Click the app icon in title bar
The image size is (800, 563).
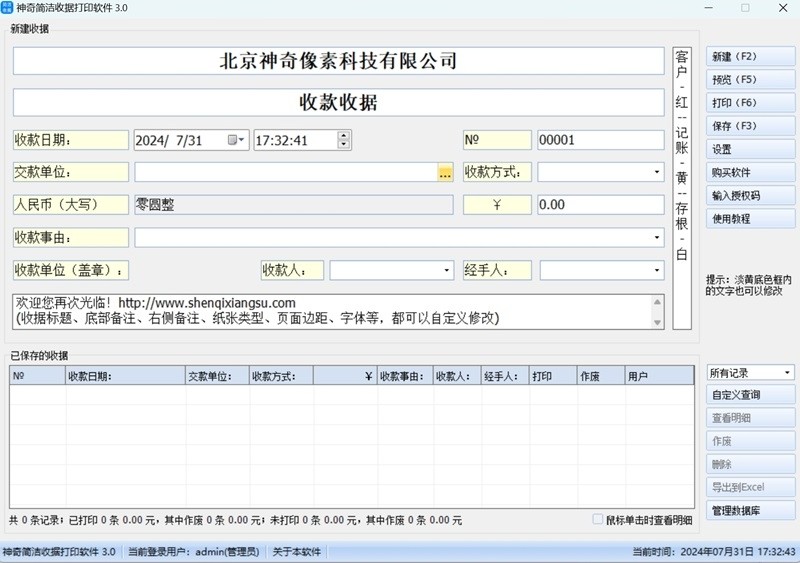[x=8, y=8]
